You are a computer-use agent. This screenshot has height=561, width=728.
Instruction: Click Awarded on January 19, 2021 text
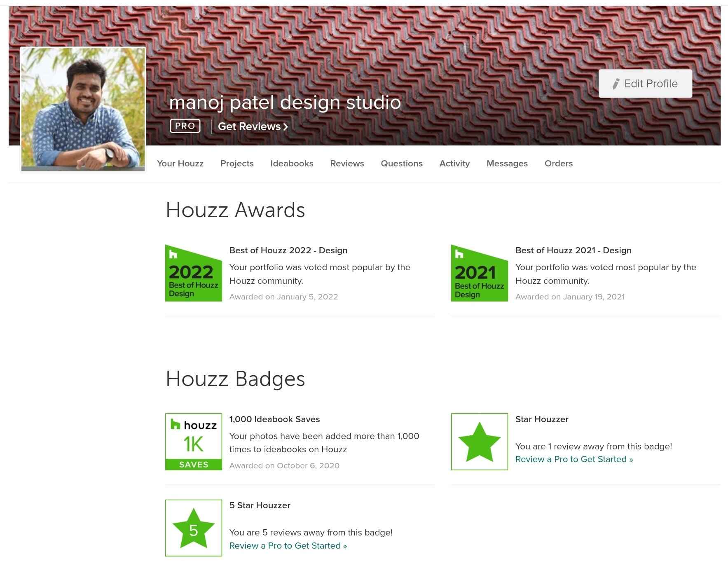[x=570, y=297]
